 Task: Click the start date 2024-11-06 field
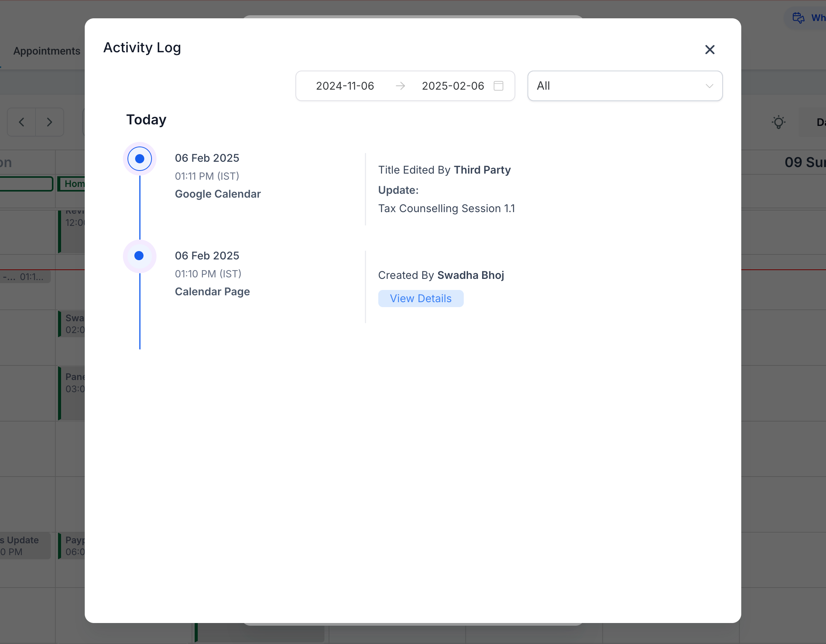(345, 86)
